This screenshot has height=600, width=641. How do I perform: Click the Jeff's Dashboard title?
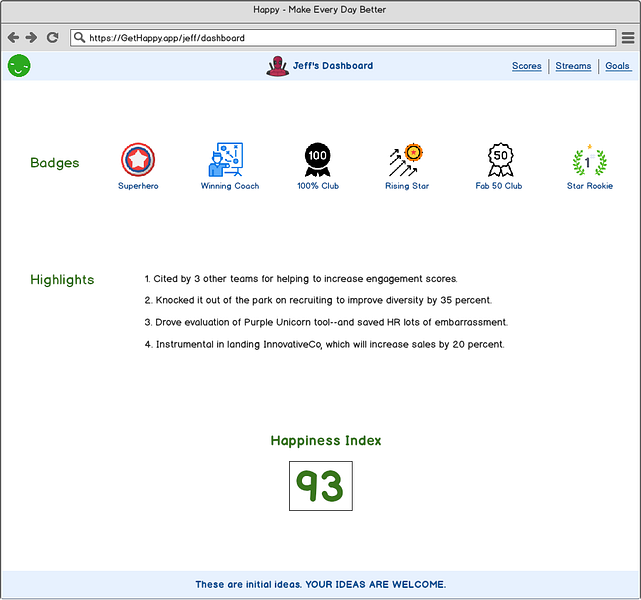coord(333,66)
